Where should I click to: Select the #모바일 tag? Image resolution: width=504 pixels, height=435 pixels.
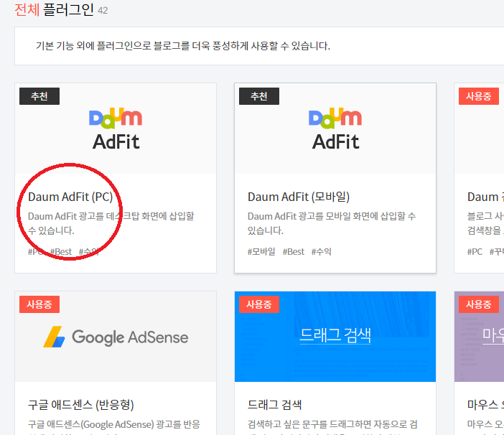(x=261, y=251)
